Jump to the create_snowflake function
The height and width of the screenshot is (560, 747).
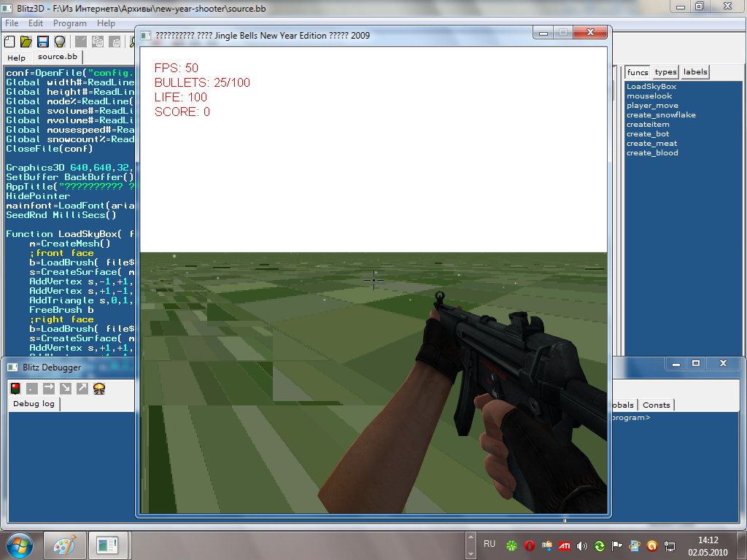tap(661, 115)
